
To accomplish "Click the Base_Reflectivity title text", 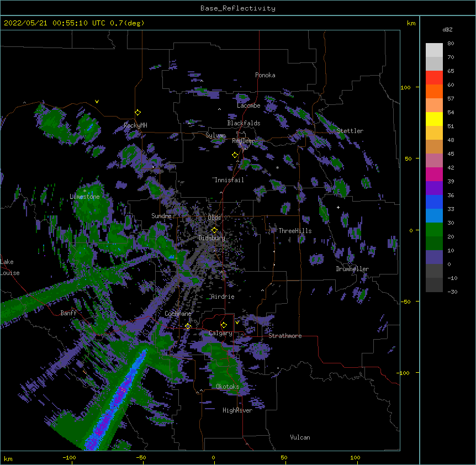I will click(x=237, y=8).
